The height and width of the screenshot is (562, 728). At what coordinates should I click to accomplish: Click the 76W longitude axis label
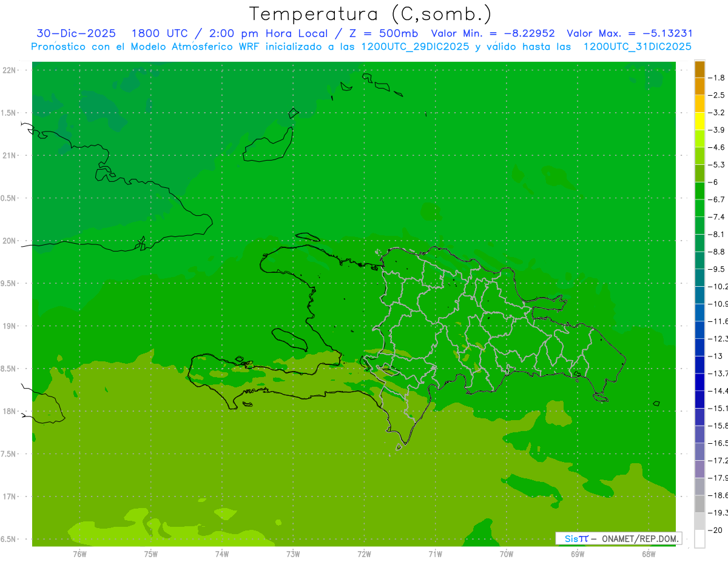coord(79,554)
